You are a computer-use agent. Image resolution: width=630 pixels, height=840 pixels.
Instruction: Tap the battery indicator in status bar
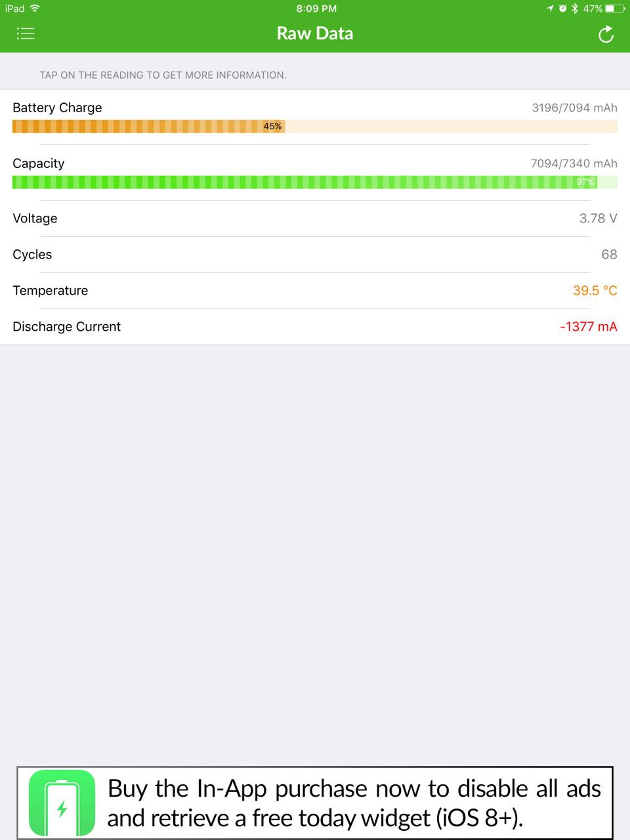[x=615, y=9]
